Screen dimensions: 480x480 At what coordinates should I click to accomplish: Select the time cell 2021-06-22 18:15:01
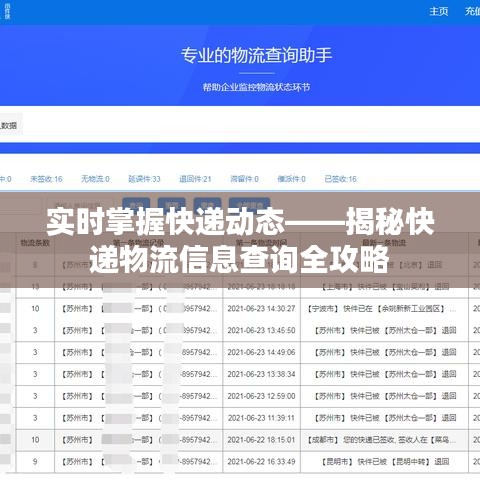[261, 440]
